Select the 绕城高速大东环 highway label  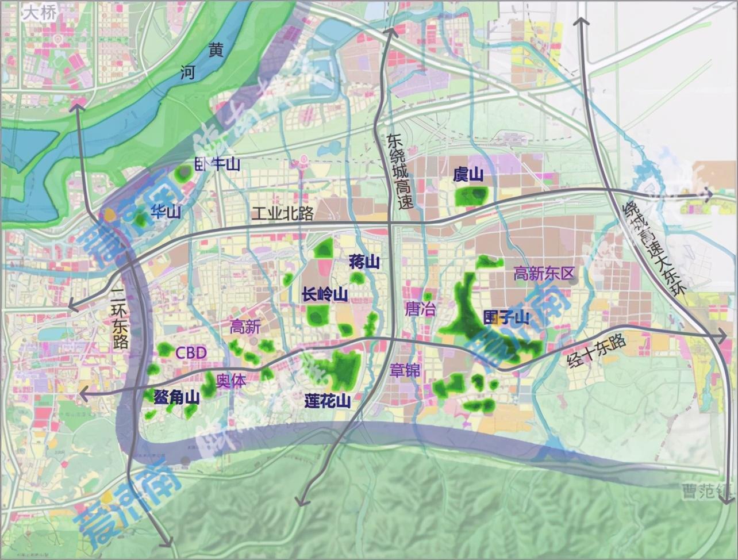(x=655, y=248)
